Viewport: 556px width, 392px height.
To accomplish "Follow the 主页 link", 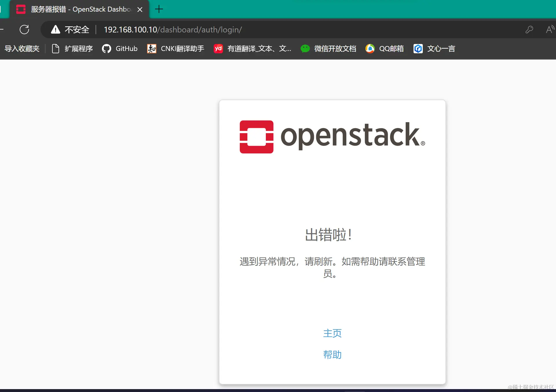I will (x=332, y=333).
